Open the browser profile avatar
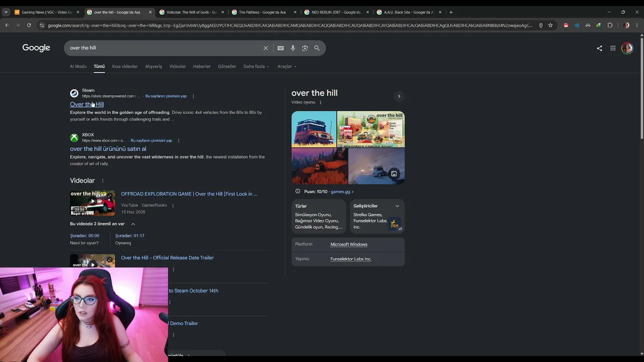The height and width of the screenshot is (362, 644). coord(626,25)
